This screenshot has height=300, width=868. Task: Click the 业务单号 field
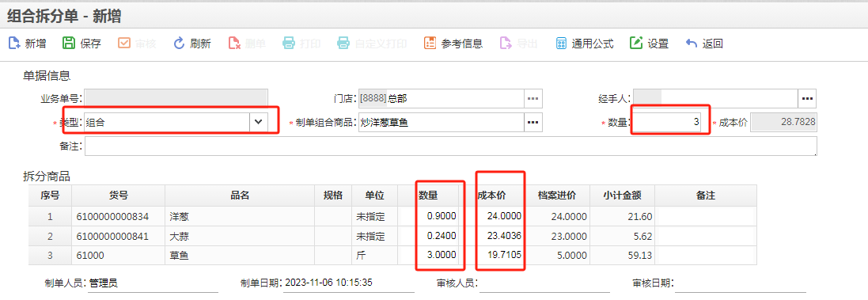click(176, 99)
